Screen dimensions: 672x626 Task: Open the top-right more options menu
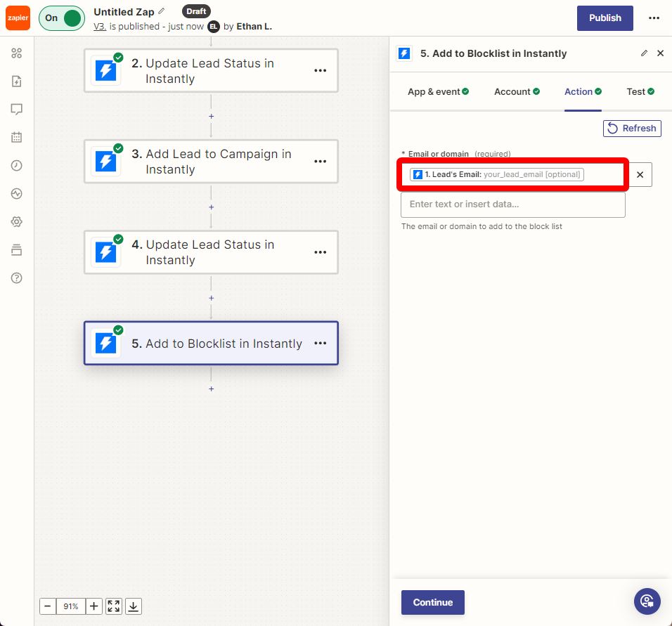(654, 18)
